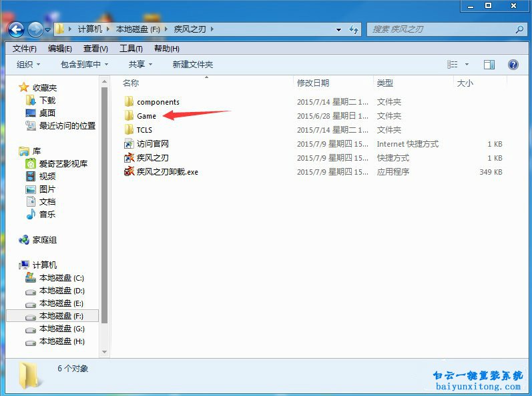Screen dimensions: 532x396
Task: Open the 文档 library
Action: click(x=47, y=201)
